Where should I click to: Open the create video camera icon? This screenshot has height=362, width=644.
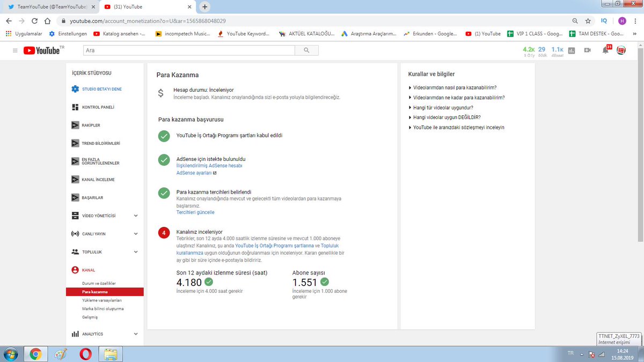coord(588,50)
